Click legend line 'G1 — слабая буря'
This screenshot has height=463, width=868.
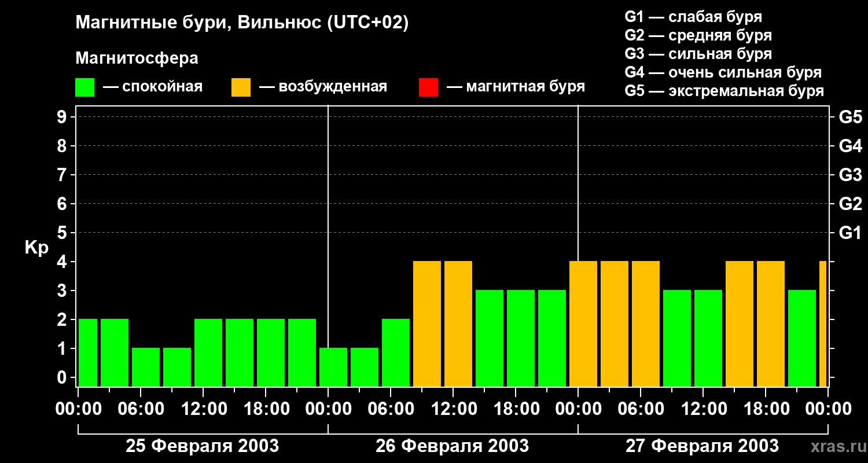pyautogui.click(x=693, y=17)
